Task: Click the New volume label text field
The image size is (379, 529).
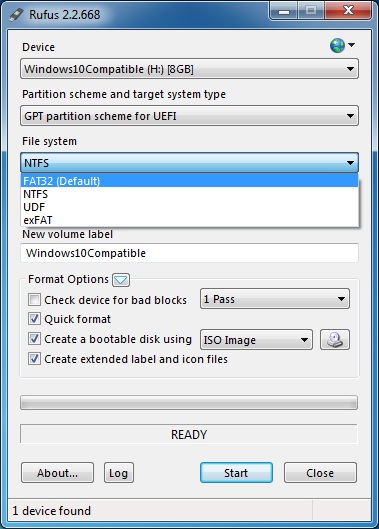Action: point(189,253)
